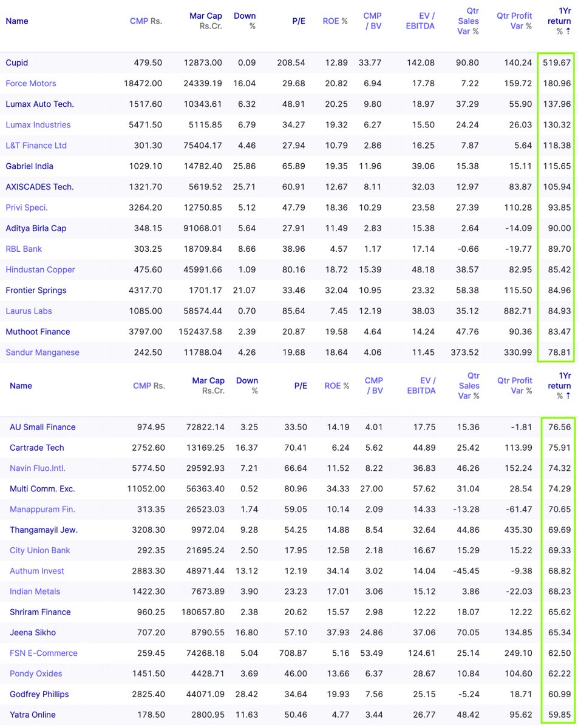Open the Force Motors company page
Image resolution: width=578 pixels, height=728 pixels.
point(31,83)
